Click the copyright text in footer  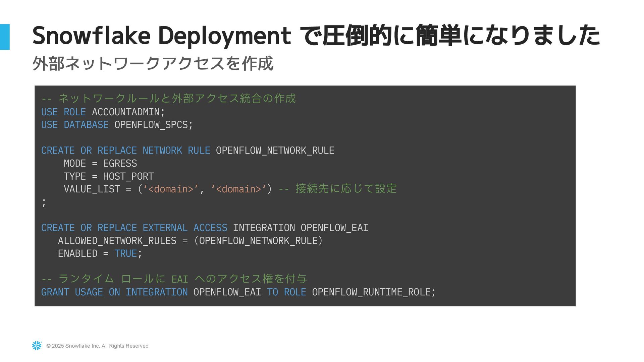[x=97, y=346]
